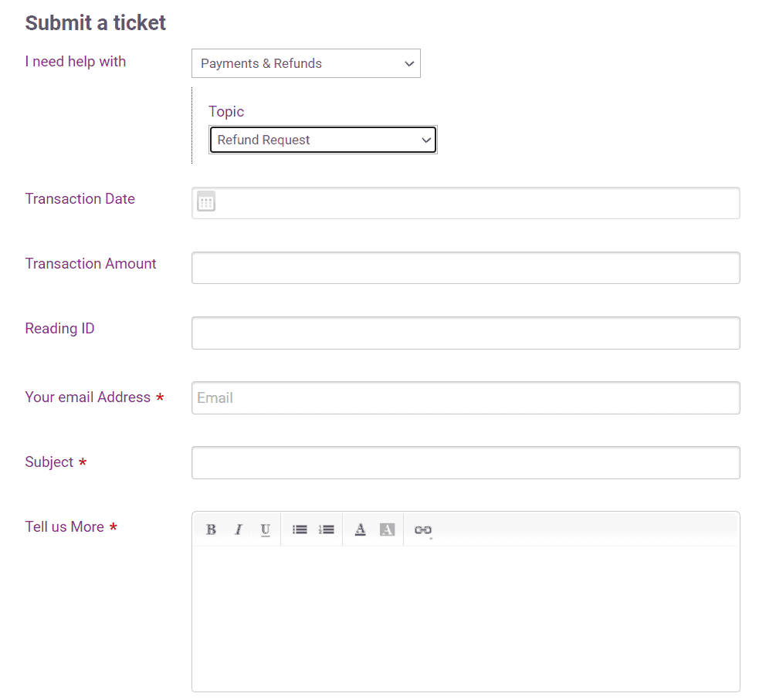The image size is (759, 700).
Task: Click the "Tell us More" label
Action: click(x=64, y=527)
